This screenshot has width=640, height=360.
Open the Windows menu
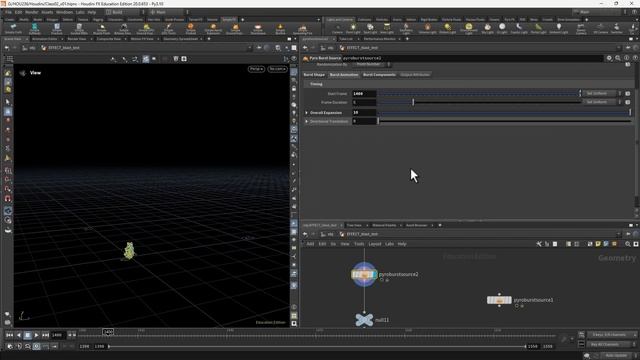click(64, 12)
